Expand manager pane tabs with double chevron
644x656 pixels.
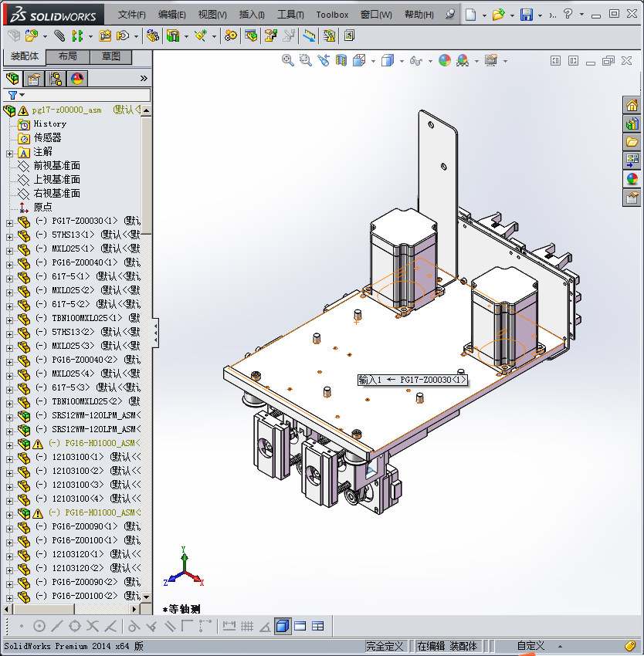click(x=144, y=78)
